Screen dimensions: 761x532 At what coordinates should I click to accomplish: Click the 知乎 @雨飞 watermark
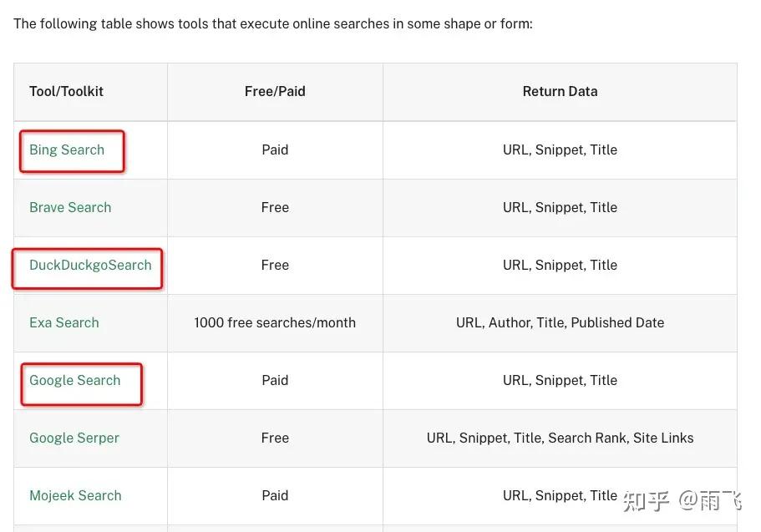coord(684,500)
